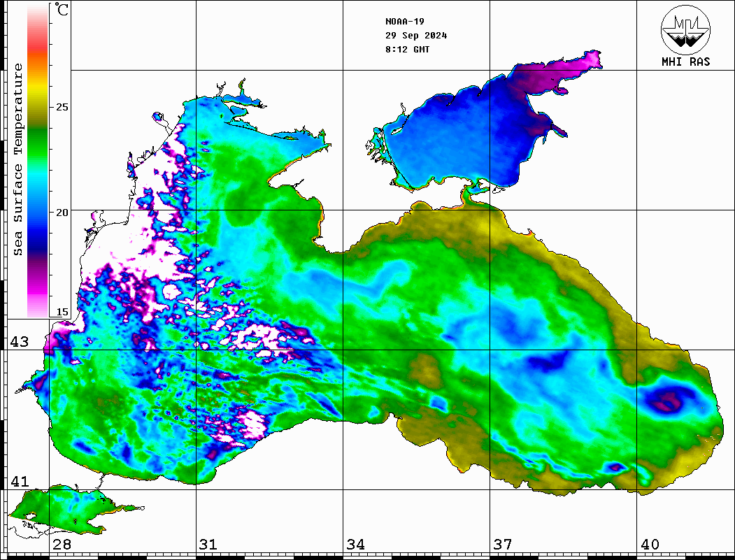
Task: Click the 'Sea Surface Temperature' vertical label
Action: (x=17, y=159)
